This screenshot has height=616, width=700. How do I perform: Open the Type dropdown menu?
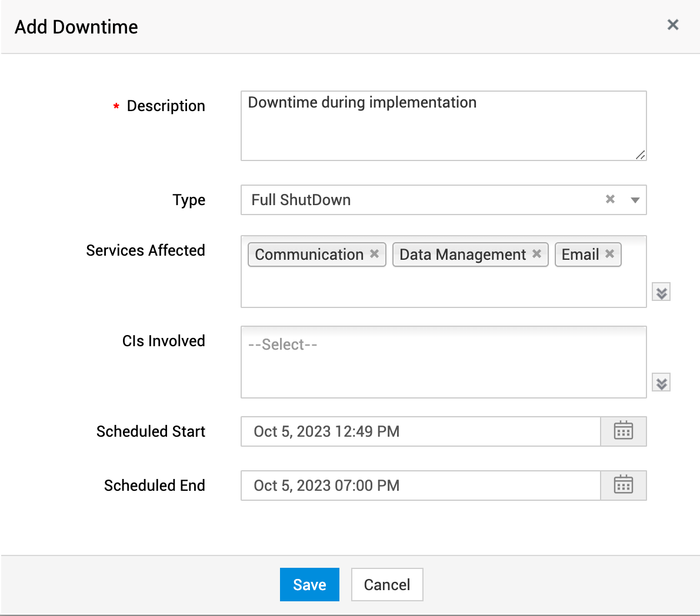coord(635,200)
